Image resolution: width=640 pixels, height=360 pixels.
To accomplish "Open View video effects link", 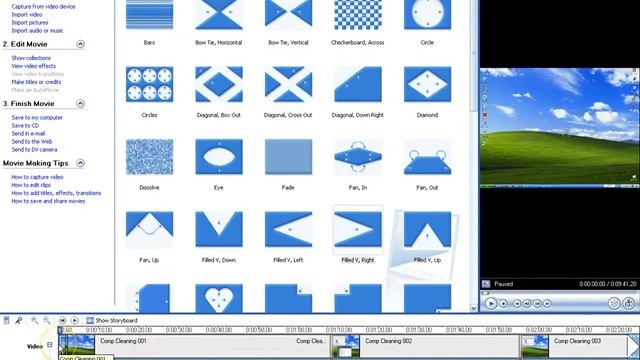I will click(x=33, y=66).
